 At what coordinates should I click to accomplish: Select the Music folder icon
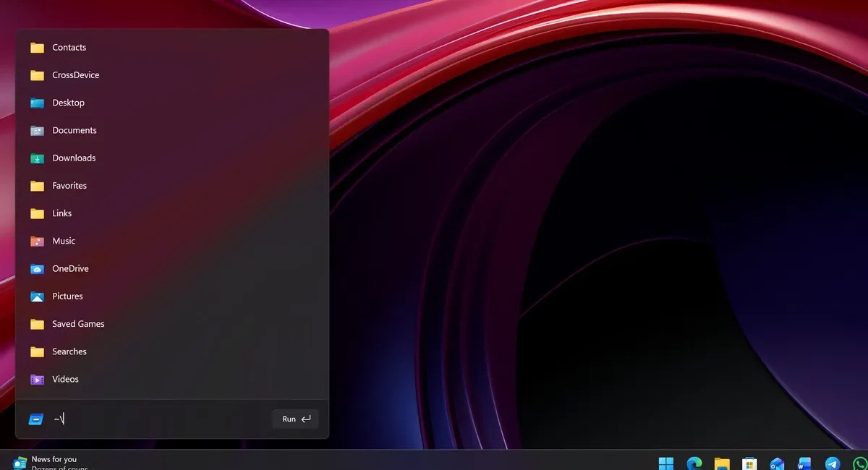point(38,241)
